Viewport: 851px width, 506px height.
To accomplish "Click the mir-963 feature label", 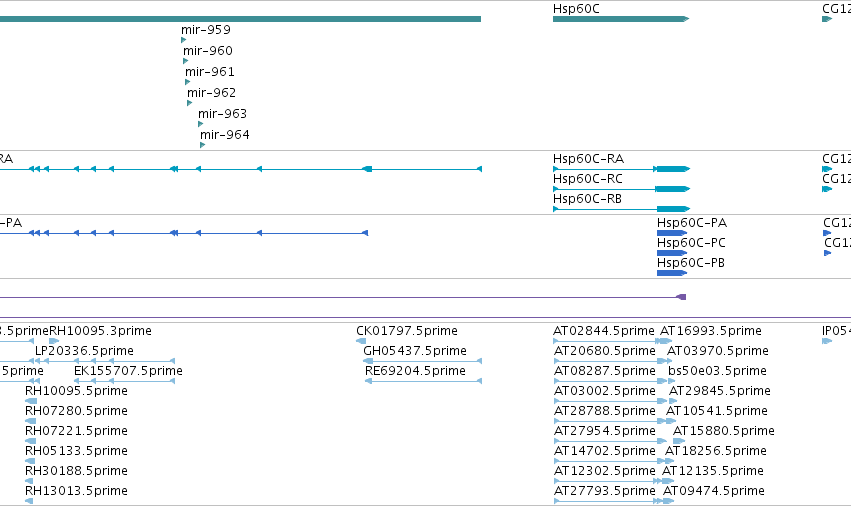I will (223, 114).
